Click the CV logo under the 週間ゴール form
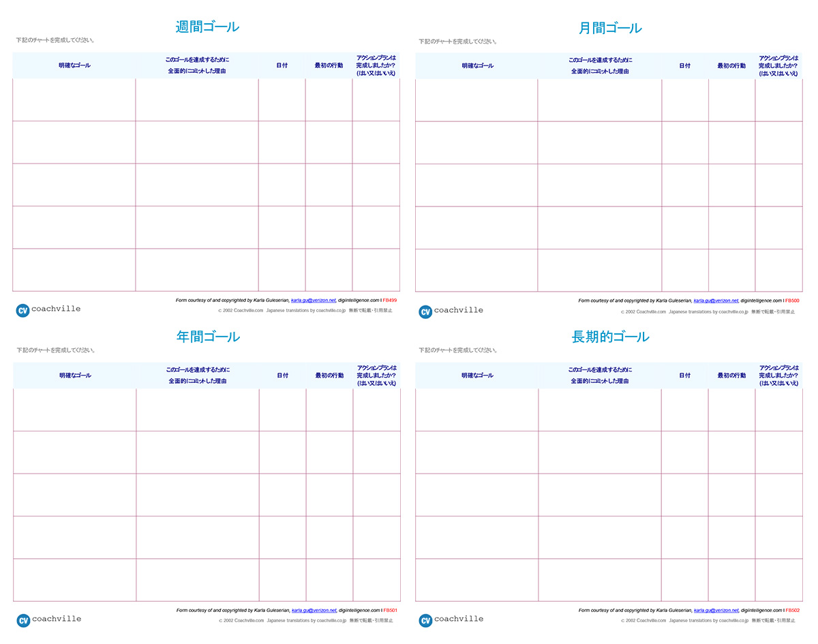The height and width of the screenshot is (644, 818). [22, 310]
